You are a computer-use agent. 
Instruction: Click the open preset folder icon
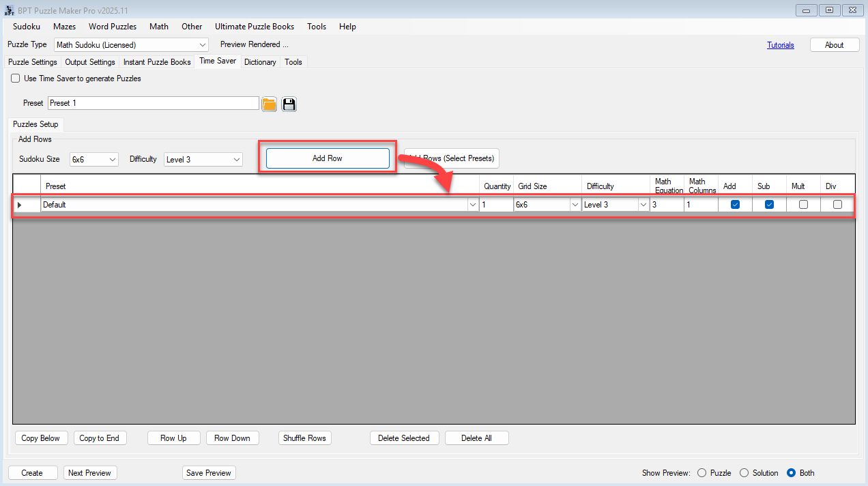point(269,104)
